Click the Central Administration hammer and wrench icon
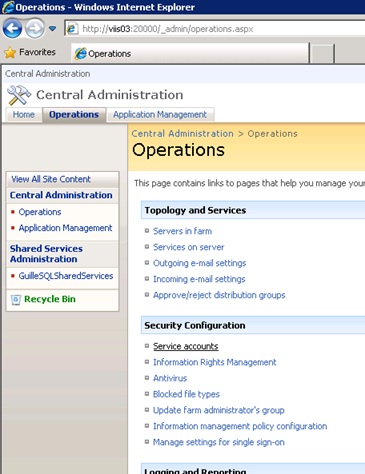 pyautogui.click(x=19, y=95)
